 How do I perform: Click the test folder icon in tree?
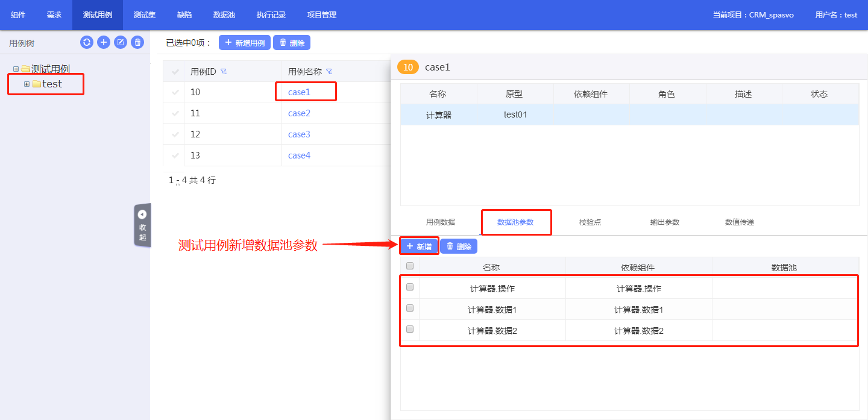37,84
